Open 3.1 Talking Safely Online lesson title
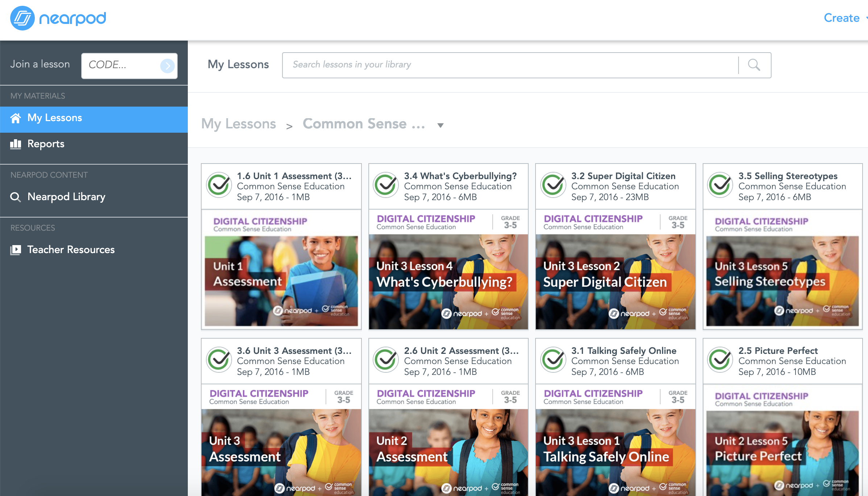 point(624,351)
